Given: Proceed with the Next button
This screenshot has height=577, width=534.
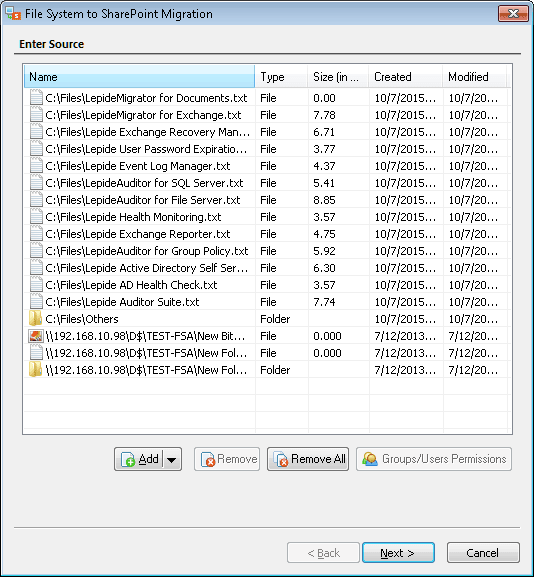Looking at the screenshot, I should coord(398,552).
